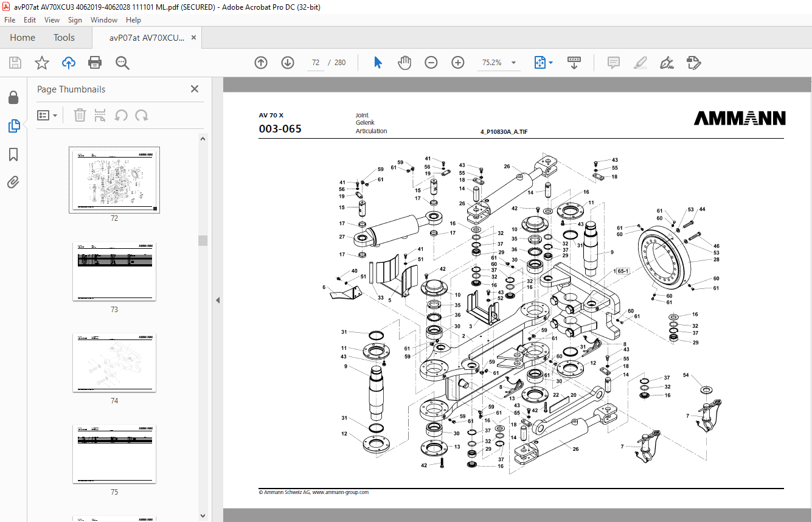Toggle the Page Thumbnails panel icon
The image size is (812, 522).
click(13, 126)
